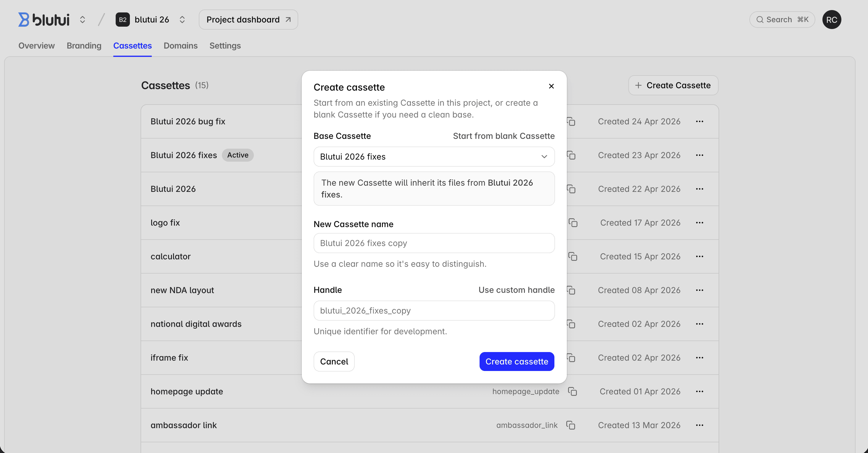Open more options for Blutui 2026 bug fix
Screen dimensions: 868x453
[x=700, y=121]
